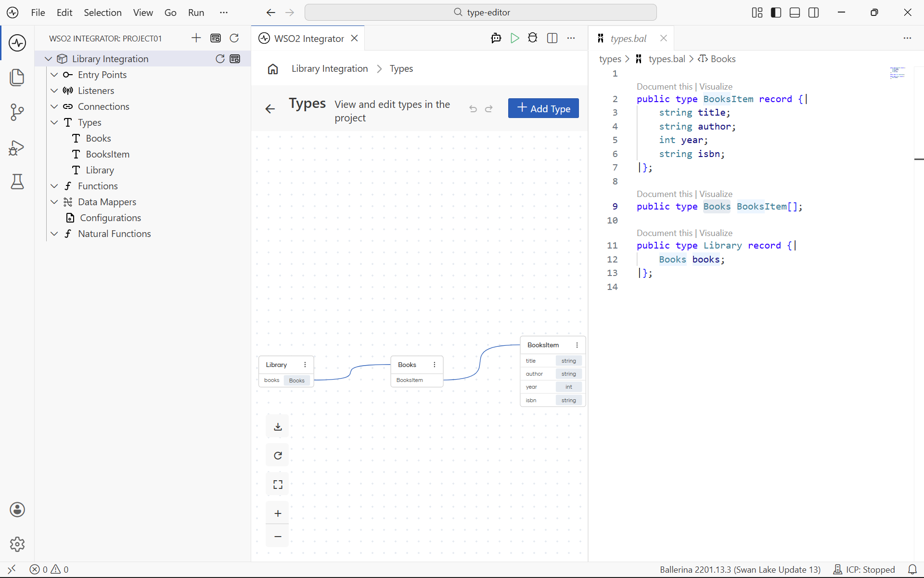
Task: Open Source Control icon in activity bar
Action: coord(17,112)
